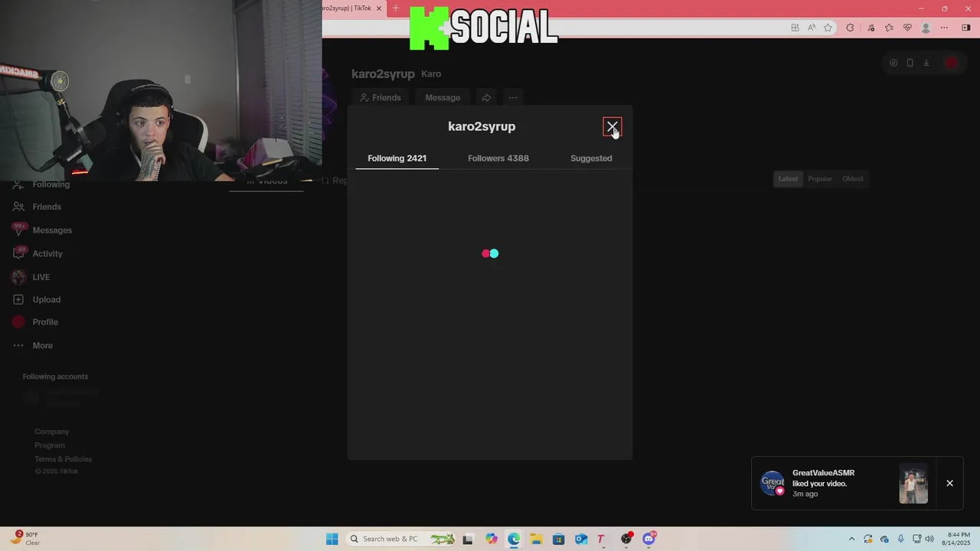980x551 pixels.
Task: Open Browser essentials heart icon
Action: 907,28
